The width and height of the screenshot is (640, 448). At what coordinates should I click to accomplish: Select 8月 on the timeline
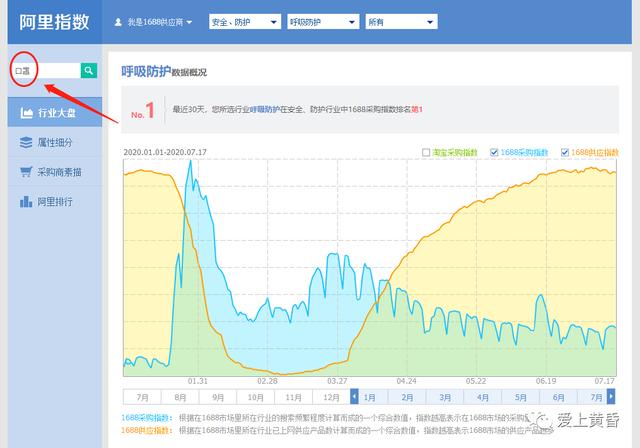180,397
